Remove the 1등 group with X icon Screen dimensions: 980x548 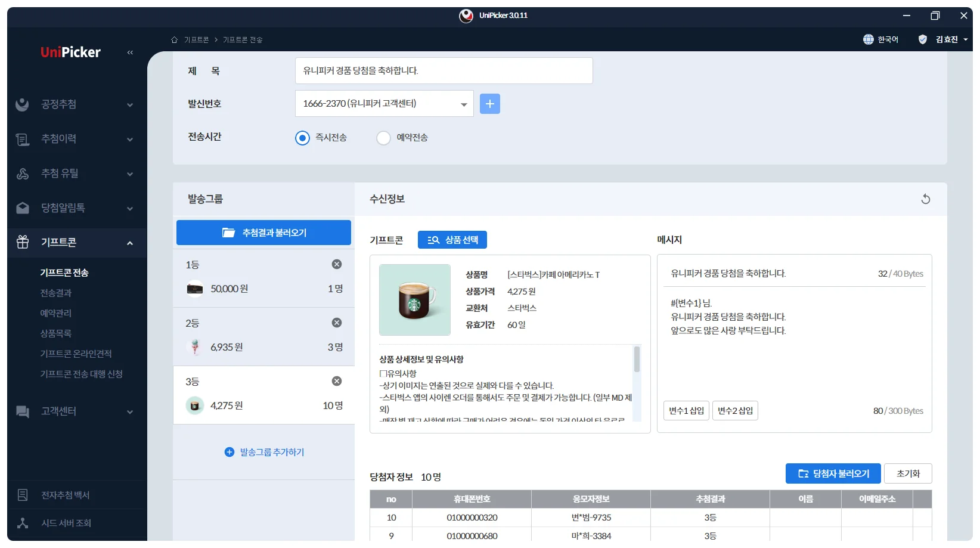(337, 264)
